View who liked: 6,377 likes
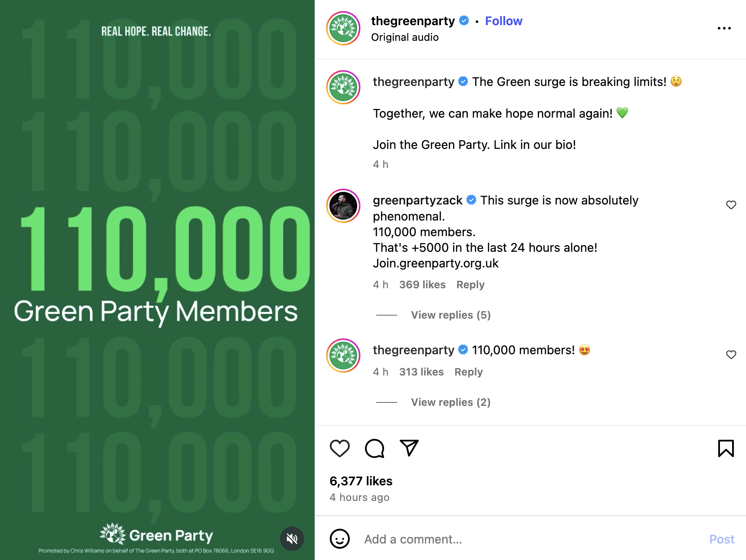746x560 pixels. pyautogui.click(x=361, y=481)
